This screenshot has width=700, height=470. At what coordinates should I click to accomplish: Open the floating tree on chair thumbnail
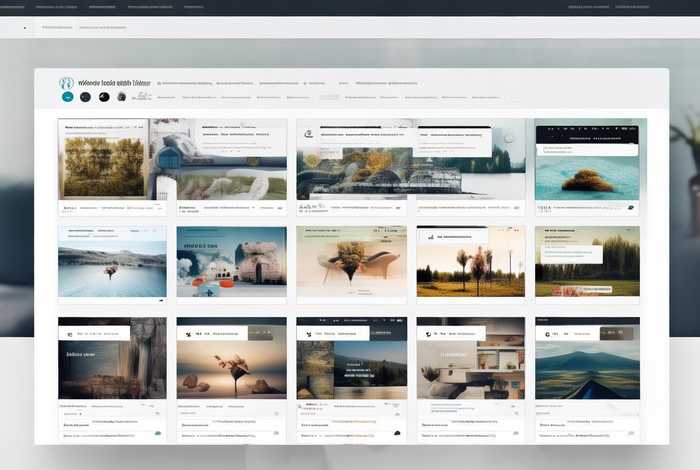(351, 262)
